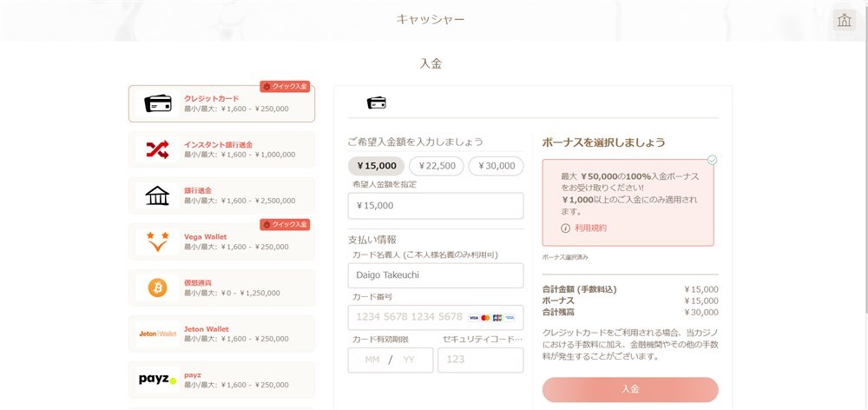The image size is (868, 410).
Task: Click payz payment method label
Action: 193,375
